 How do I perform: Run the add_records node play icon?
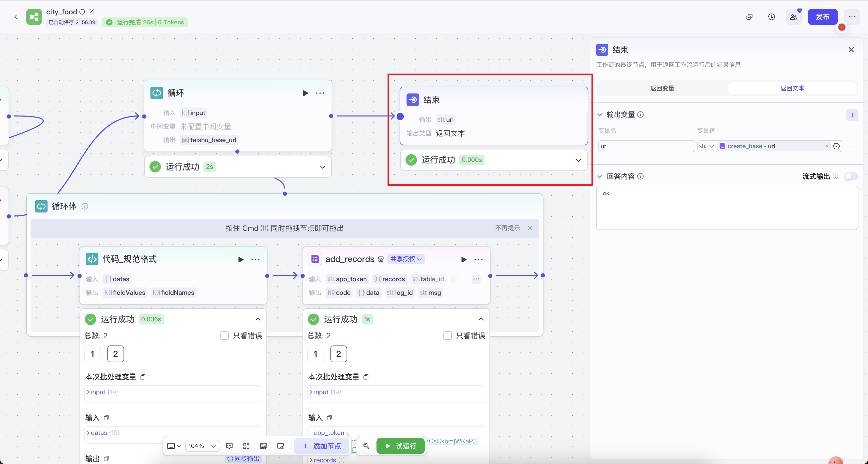pyautogui.click(x=464, y=259)
